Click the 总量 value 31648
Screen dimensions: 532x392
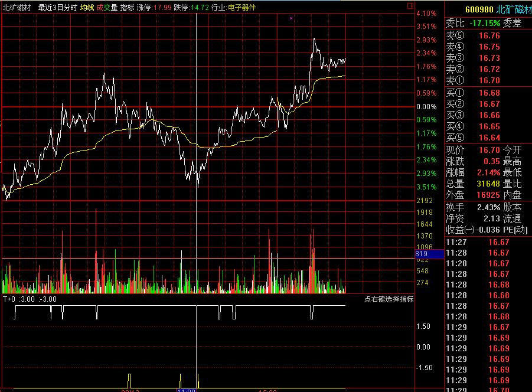click(x=488, y=184)
